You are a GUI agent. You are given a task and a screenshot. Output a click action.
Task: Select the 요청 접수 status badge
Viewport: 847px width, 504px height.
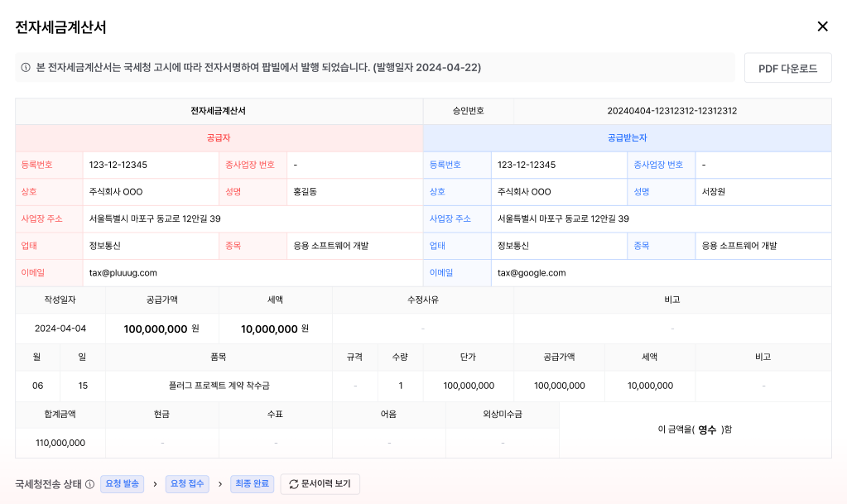click(x=187, y=484)
